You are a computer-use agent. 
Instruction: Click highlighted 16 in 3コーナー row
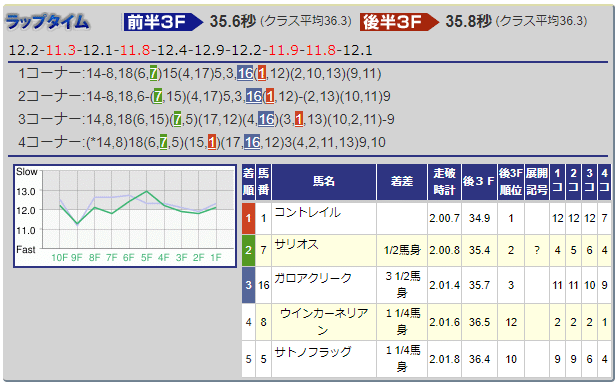[266, 119]
